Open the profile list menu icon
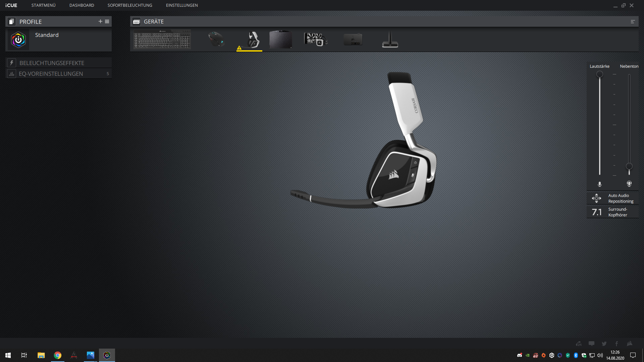Screen dimensions: 644x362 point(107,21)
